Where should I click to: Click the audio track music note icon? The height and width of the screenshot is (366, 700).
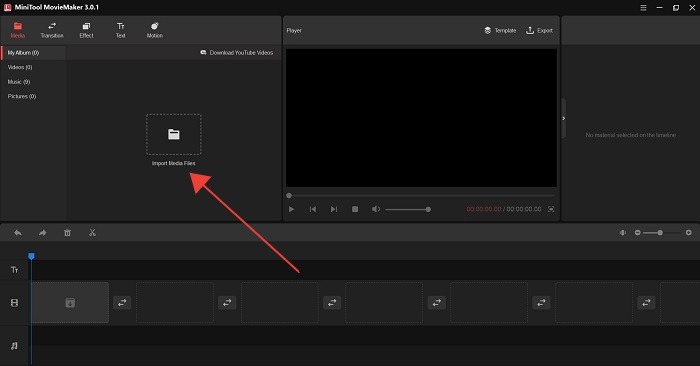pos(14,346)
